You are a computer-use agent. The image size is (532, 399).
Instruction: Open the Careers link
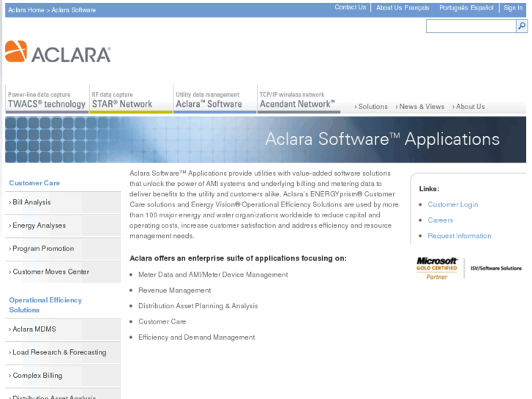point(440,220)
